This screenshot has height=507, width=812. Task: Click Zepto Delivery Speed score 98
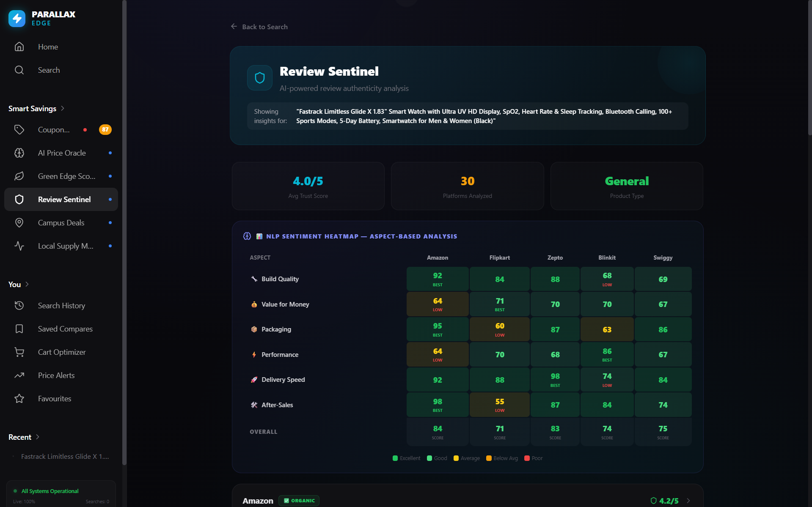coord(555,380)
